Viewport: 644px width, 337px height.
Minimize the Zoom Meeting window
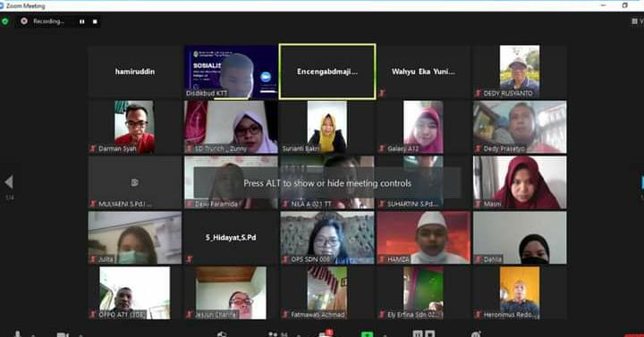pos(603,5)
